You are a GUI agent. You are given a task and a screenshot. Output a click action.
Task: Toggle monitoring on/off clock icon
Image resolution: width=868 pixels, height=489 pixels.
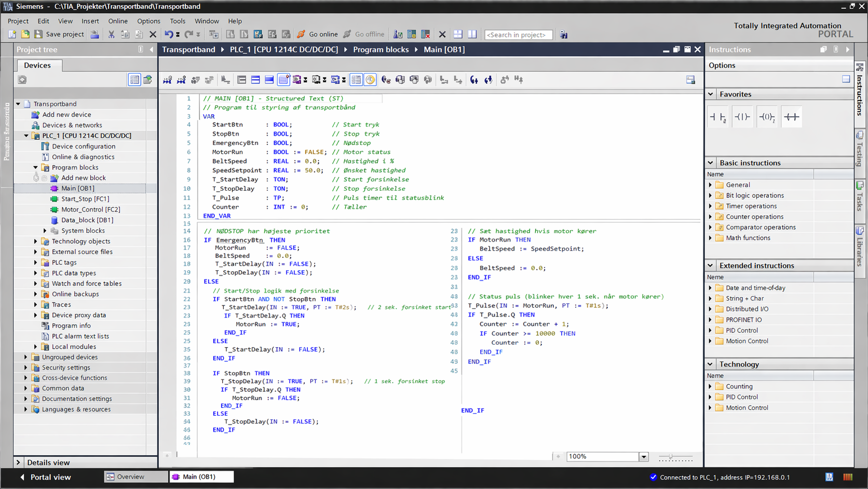pyautogui.click(x=370, y=80)
